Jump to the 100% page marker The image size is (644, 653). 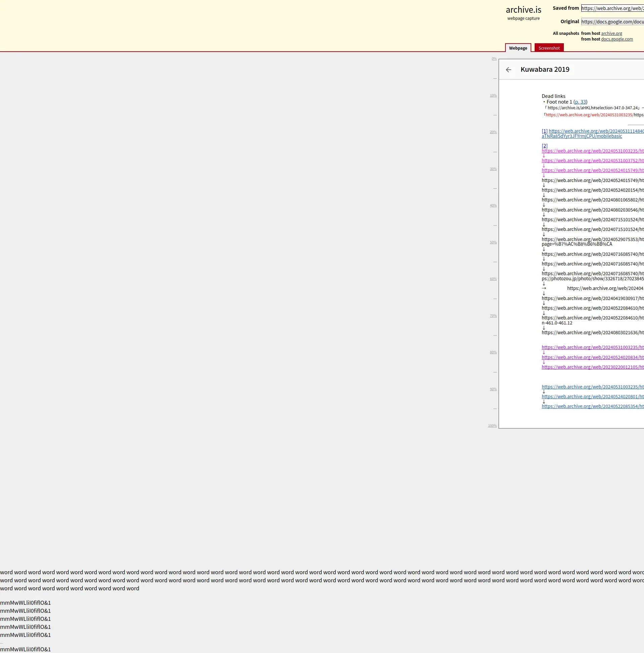pyautogui.click(x=492, y=425)
